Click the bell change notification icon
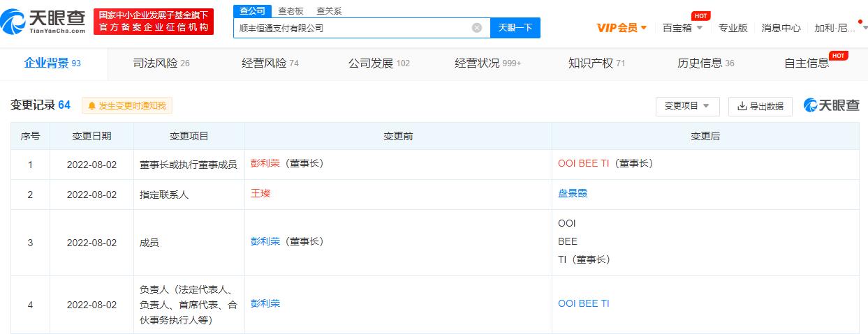The width and height of the screenshot is (868, 334). point(91,106)
